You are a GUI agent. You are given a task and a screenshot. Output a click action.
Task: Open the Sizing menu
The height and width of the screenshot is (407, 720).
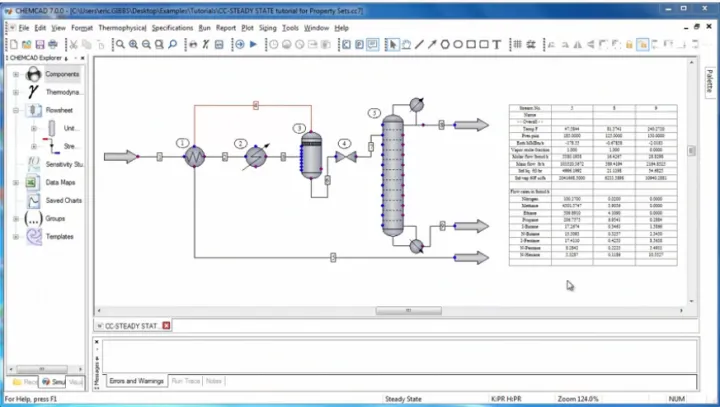268,28
